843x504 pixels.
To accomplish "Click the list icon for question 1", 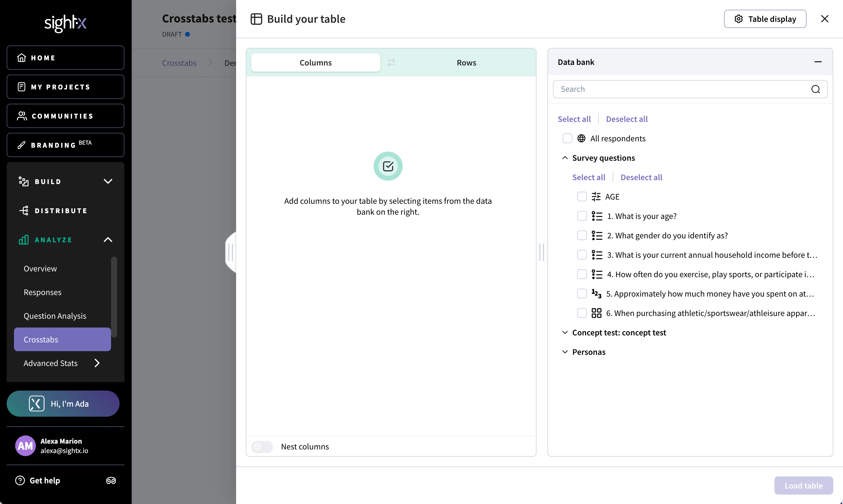I will [x=597, y=216].
